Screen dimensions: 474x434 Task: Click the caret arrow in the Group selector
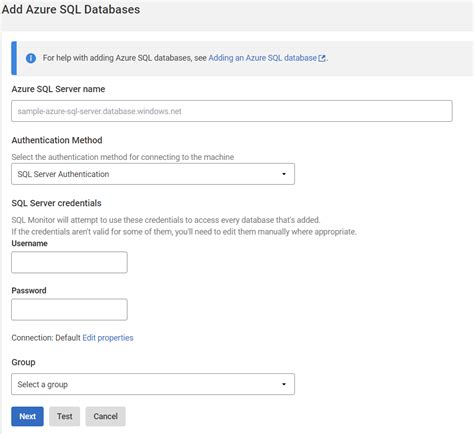click(x=284, y=384)
